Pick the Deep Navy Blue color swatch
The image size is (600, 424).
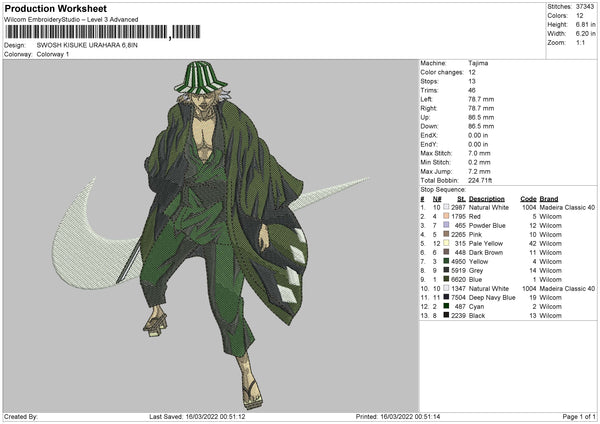pos(446,297)
